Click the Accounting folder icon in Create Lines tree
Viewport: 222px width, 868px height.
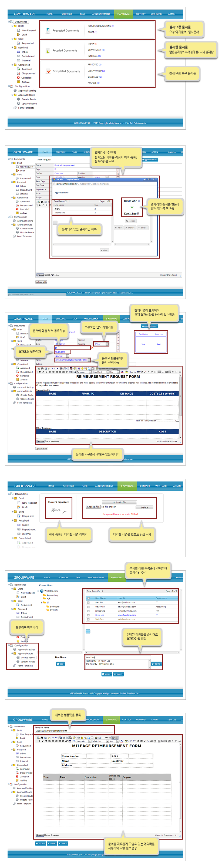tap(44, 595)
